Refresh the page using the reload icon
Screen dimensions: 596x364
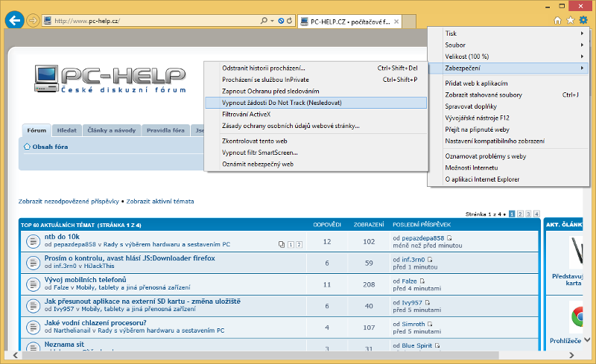coord(288,21)
